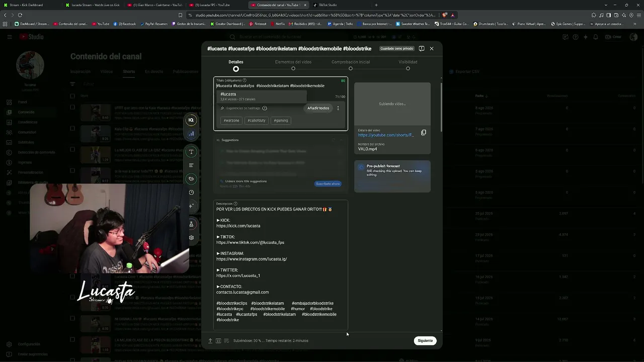
Task: Open the Netflix bookmark
Action: tap(277, 24)
